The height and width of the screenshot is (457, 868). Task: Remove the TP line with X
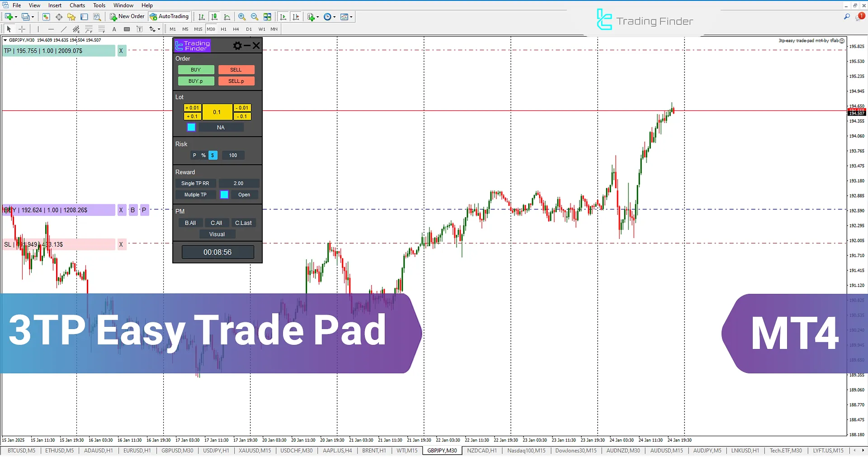click(121, 51)
